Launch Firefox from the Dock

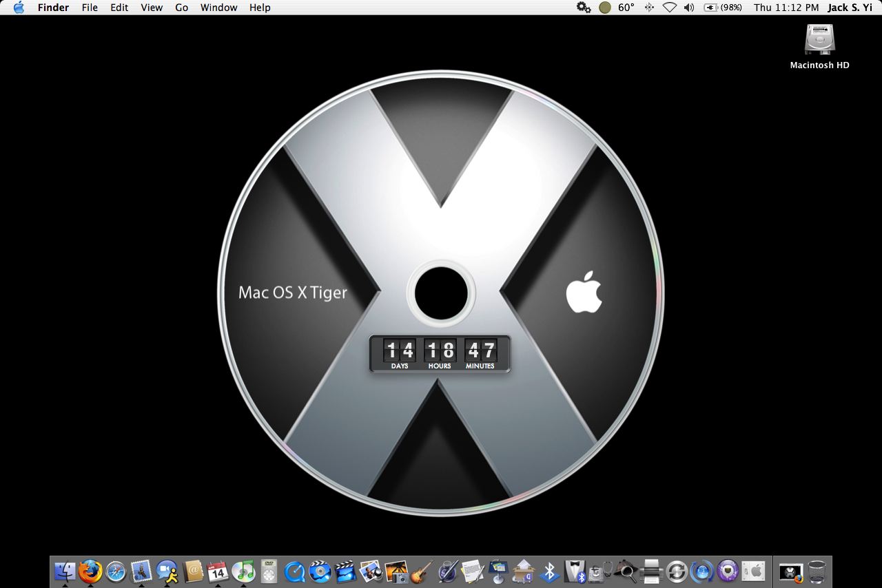pyautogui.click(x=90, y=571)
